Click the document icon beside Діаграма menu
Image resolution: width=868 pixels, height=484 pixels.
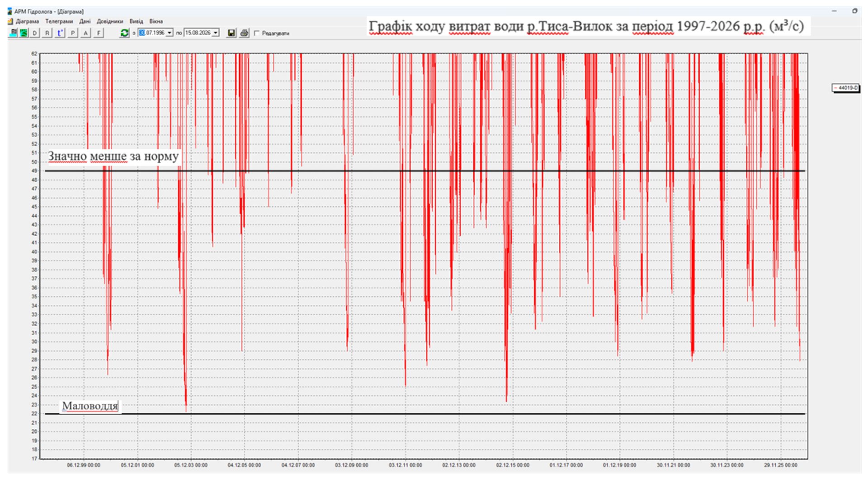[10, 21]
